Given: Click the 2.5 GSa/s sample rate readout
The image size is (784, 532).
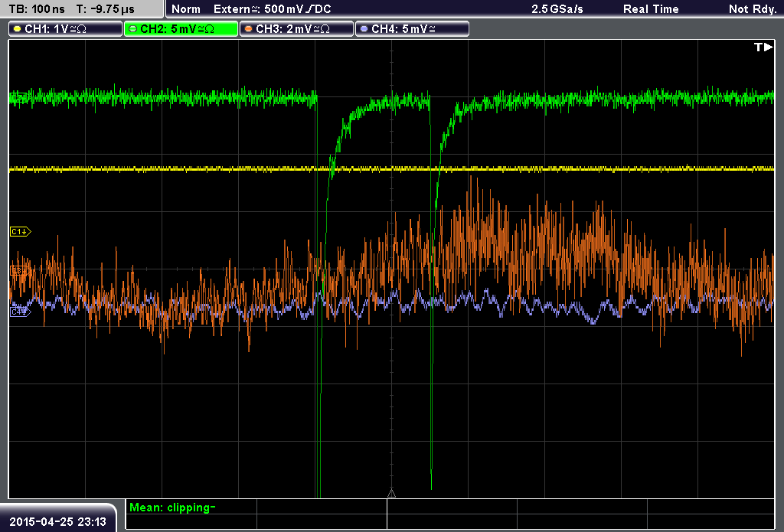Looking at the screenshot, I should click(557, 9).
